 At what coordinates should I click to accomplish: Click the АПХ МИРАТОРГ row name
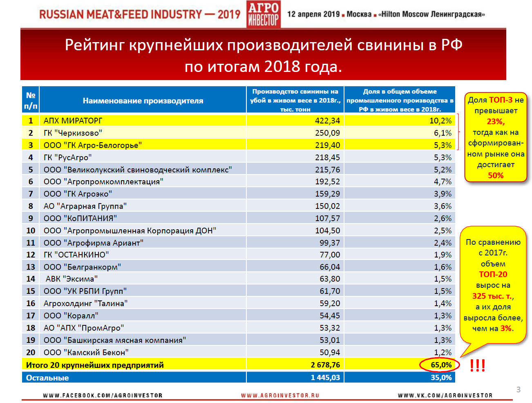pyautogui.click(x=73, y=121)
